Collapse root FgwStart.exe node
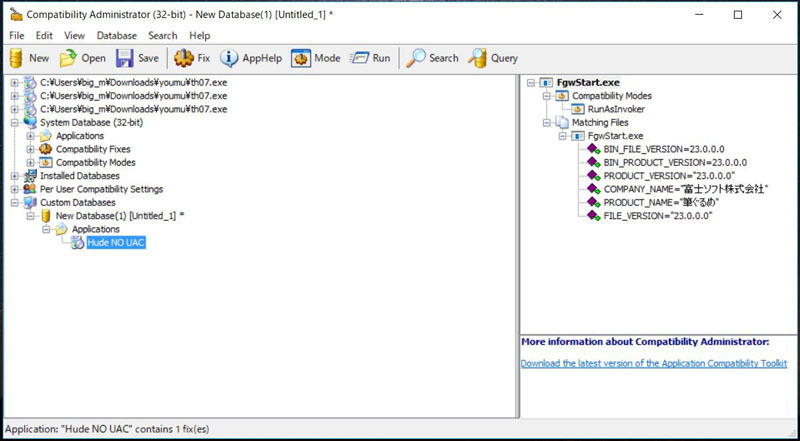 tap(531, 82)
